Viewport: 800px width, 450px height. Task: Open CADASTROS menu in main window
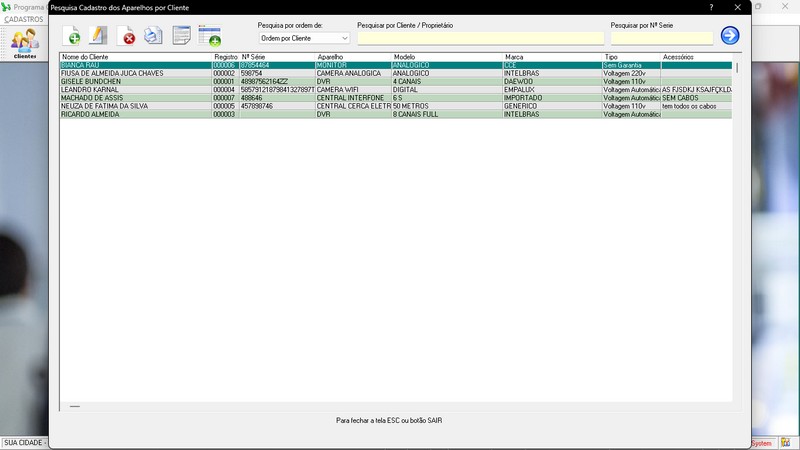pos(23,19)
